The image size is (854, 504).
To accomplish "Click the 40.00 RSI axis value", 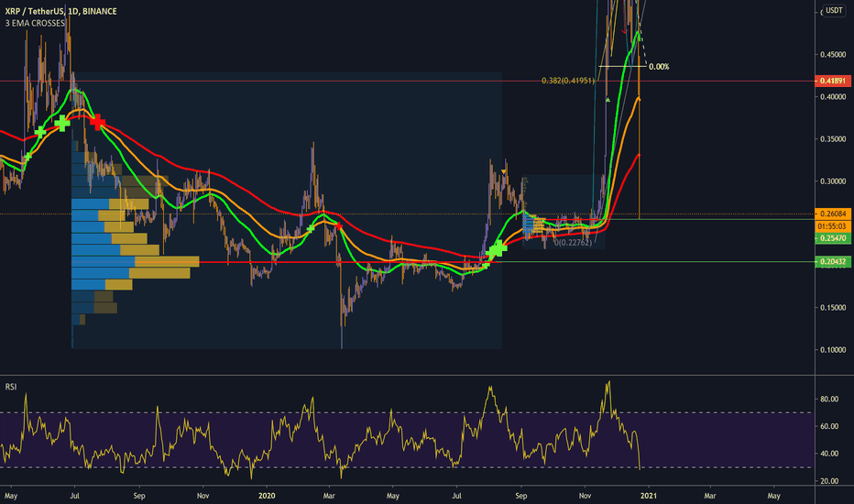I will click(829, 454).
